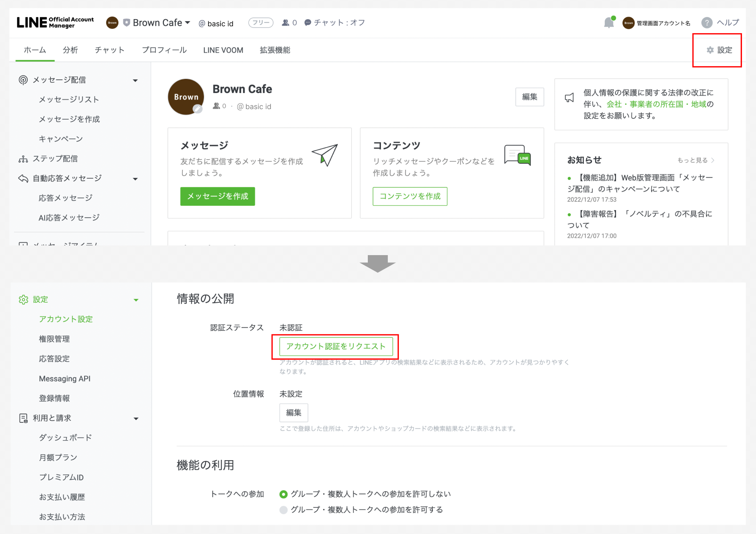Open Messaging API in settings sidebar
Image resolution: width=756 pixels, height=534 pixels.
(65, 379)
